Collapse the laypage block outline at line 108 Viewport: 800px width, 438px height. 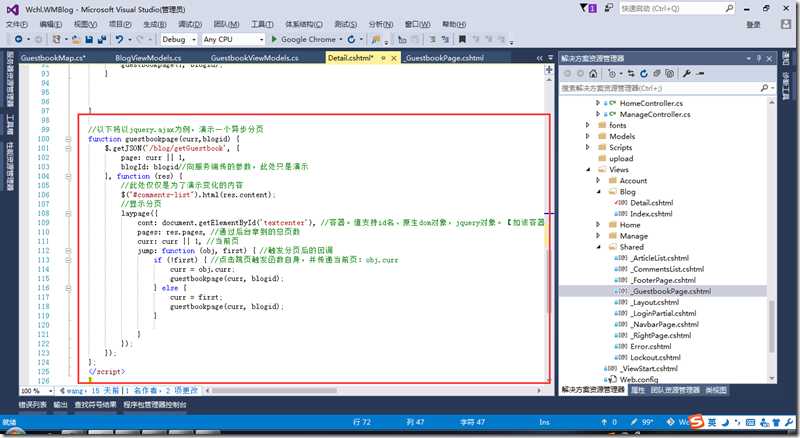68,213
